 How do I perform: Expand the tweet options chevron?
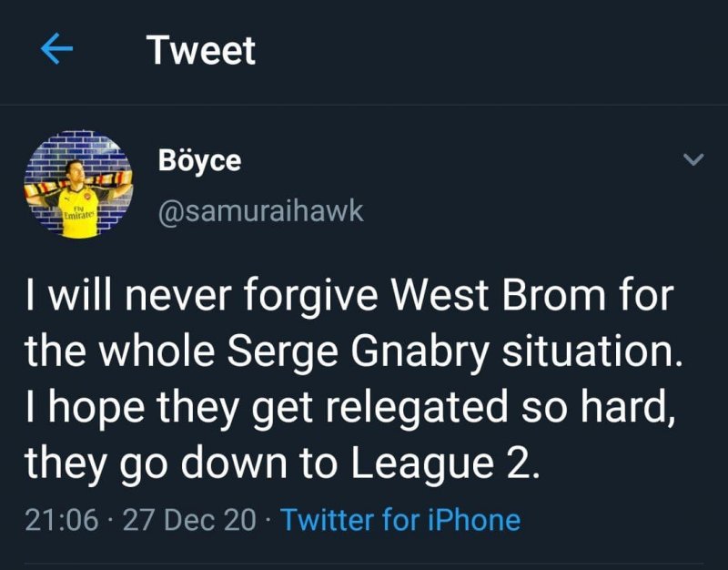tap(693, 161)
